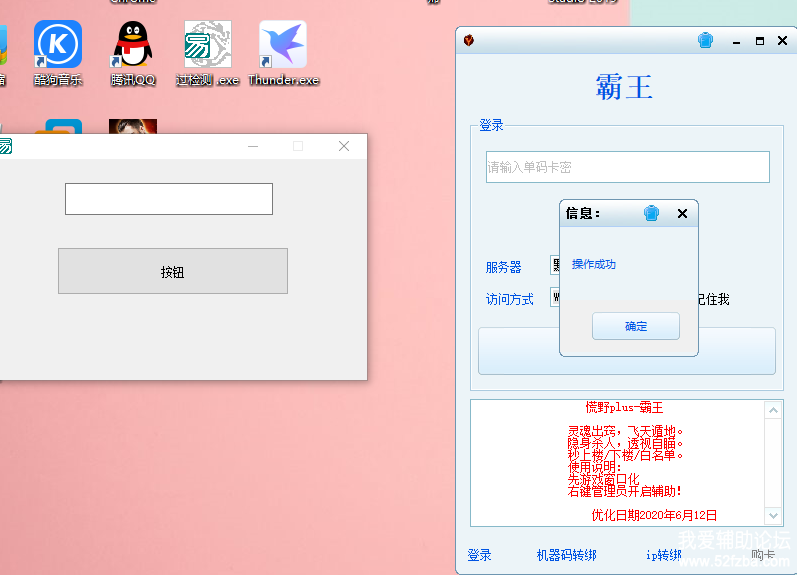Open the 访问方式 dropdown

[x=555, y=297]
